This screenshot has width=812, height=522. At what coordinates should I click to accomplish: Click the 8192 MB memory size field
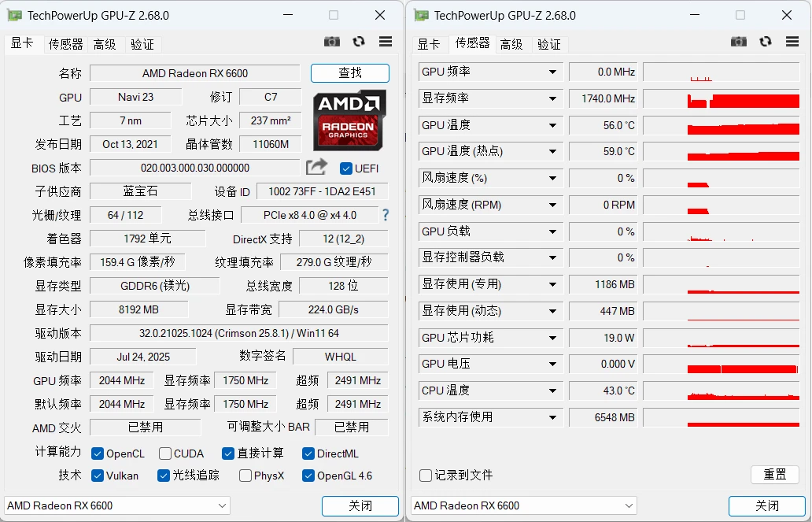(138, 309)
